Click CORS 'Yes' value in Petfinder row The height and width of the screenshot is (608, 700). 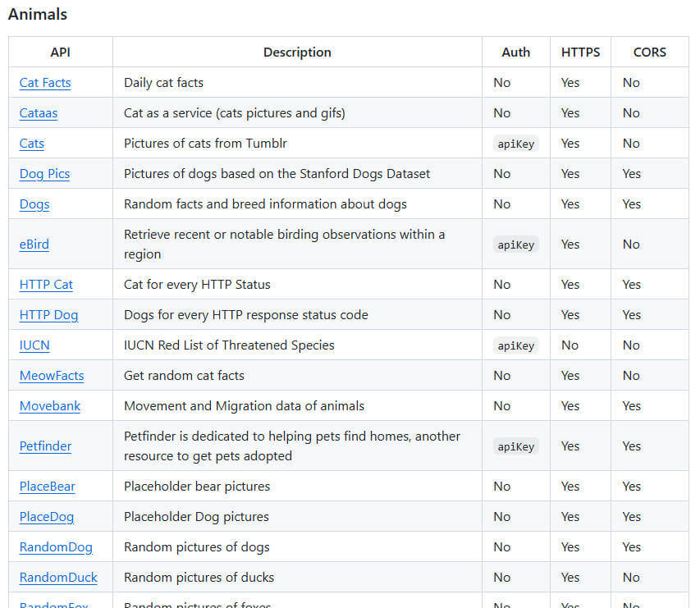pos(631,446)
